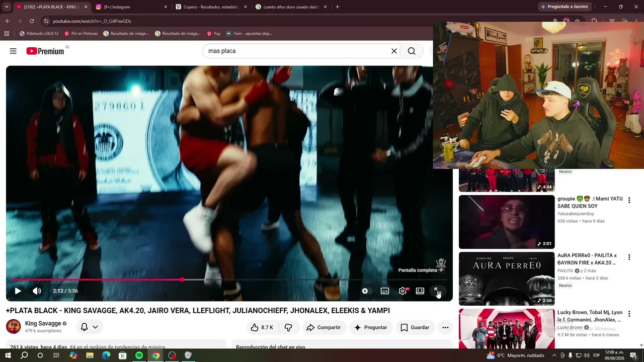Open Spotify from the taskbar
The image size is (644, 362).
tap(139, 355)
